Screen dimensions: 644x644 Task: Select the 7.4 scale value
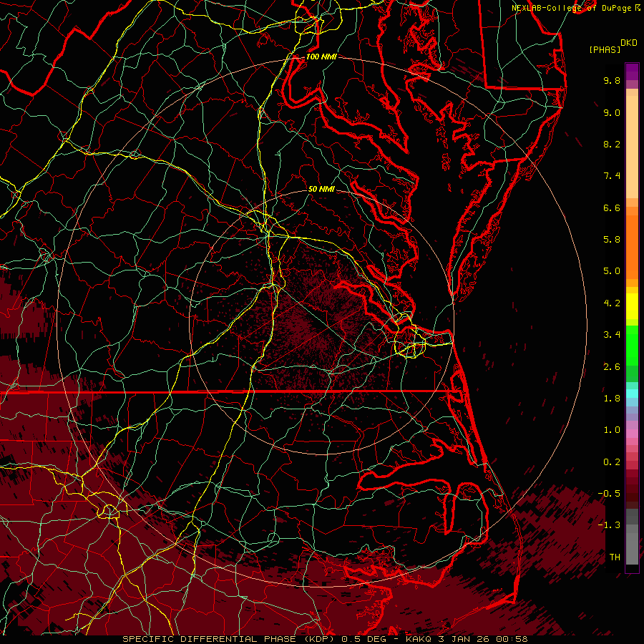[612, 176]
